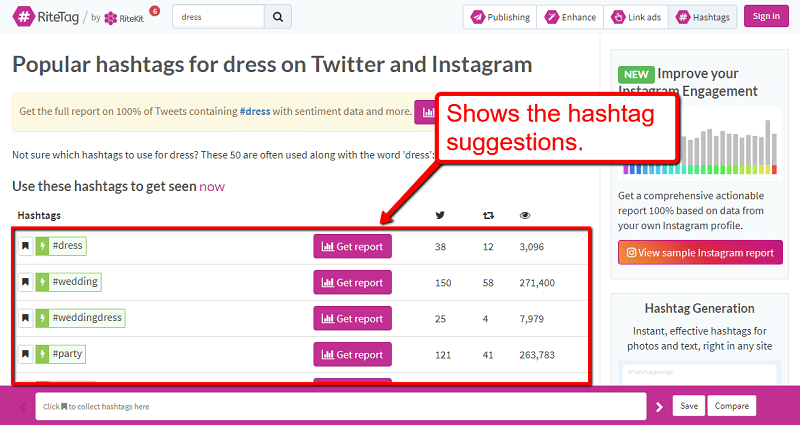Click the 150 tweets value for #wedding
This screenshot has height=425, width=800.
pos(443,283)
